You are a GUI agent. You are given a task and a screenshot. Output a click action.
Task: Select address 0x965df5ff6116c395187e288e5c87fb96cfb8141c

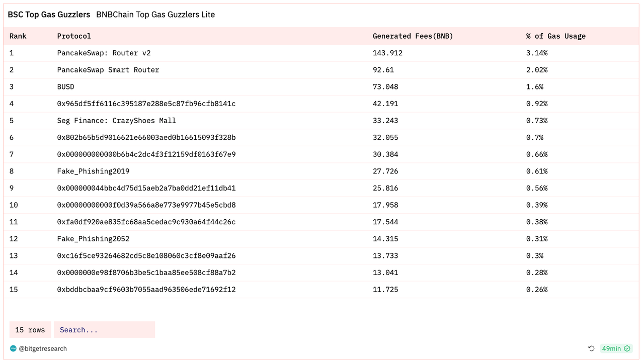(146, 104)
